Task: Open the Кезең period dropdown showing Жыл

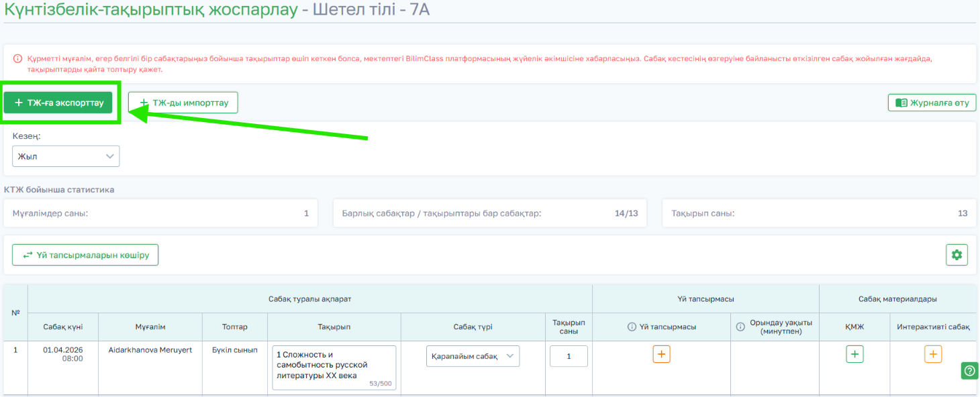Action: tap(66, 156)
